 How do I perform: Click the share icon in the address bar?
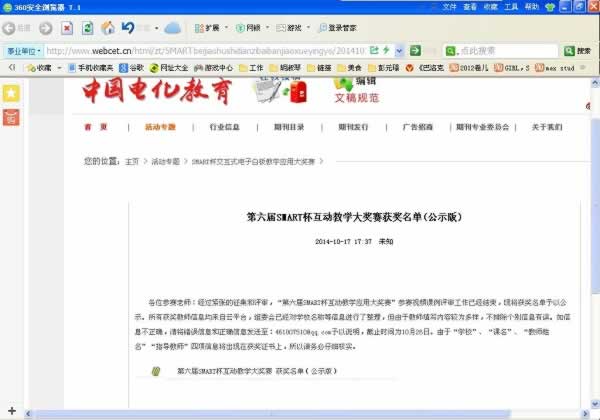pos(374,50)
